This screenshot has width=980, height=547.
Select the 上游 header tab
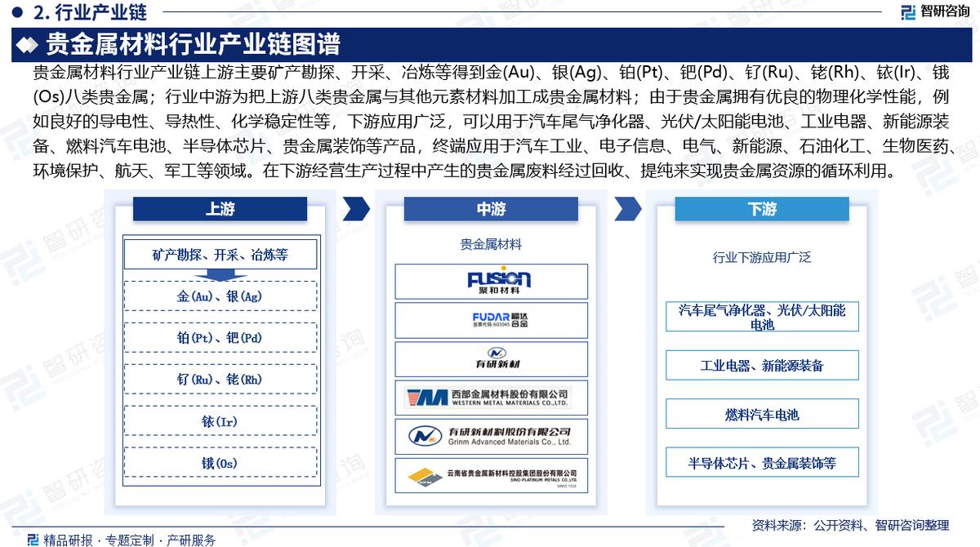point(220,209)
